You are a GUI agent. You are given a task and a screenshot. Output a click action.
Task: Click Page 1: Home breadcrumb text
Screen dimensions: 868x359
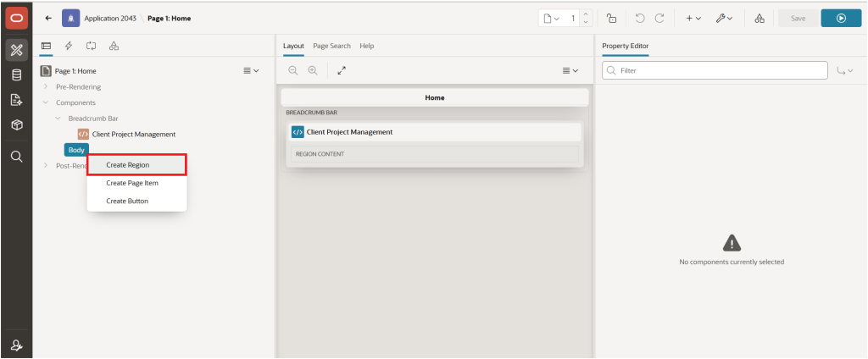(169, 19)
